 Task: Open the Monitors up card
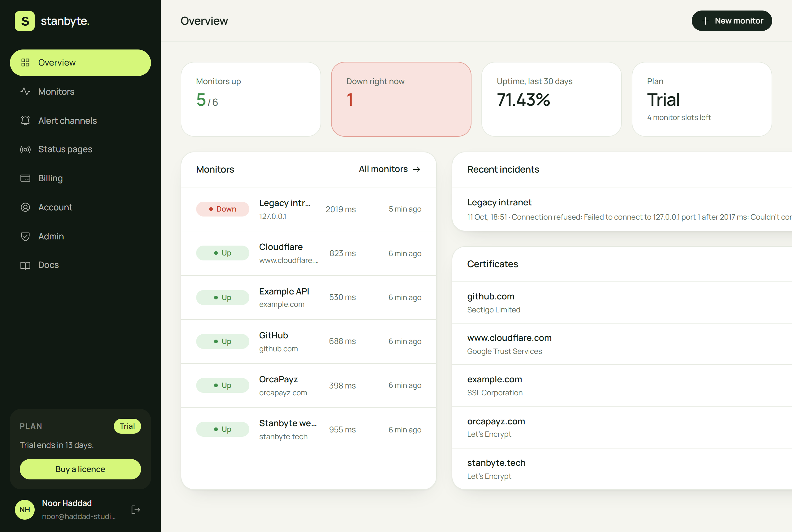251,99
